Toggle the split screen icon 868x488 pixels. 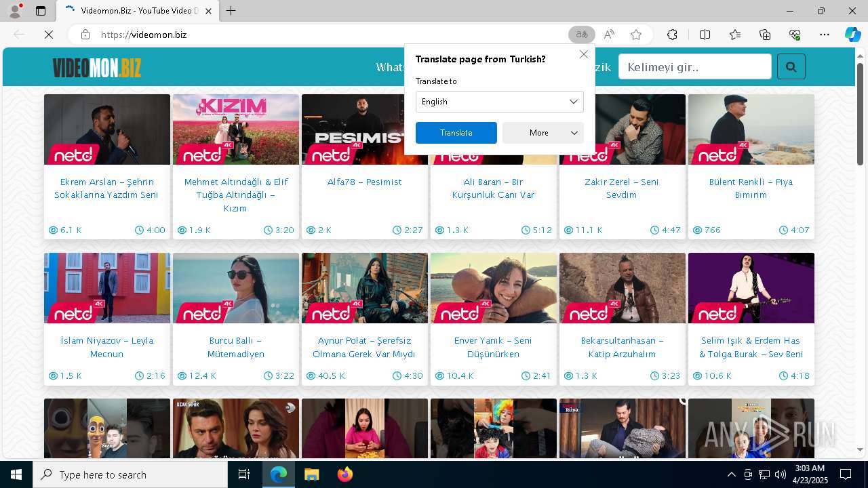click(x=705, y=35)
